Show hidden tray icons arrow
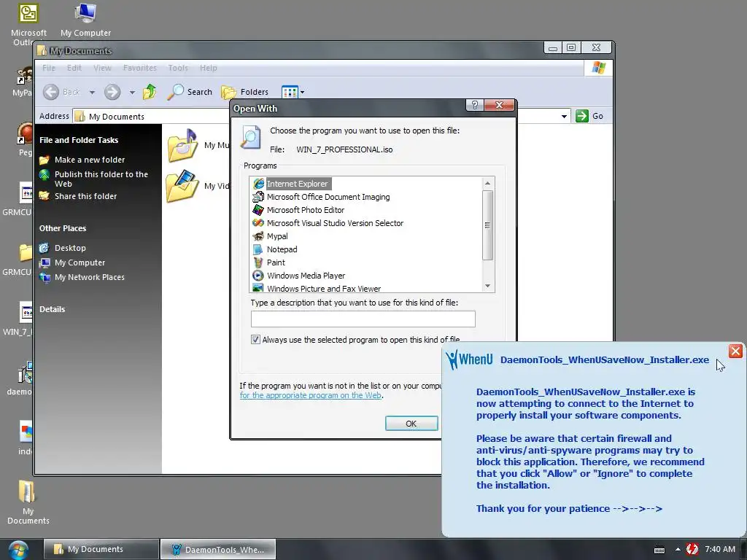The height and width of the screenshot is (560, 747). 678,549
